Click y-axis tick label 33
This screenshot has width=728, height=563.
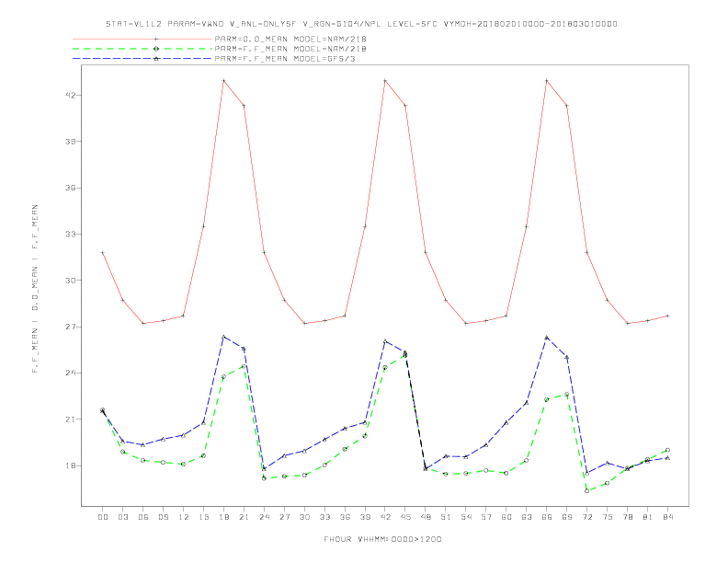pyautogui.click(x=70, y=234)
